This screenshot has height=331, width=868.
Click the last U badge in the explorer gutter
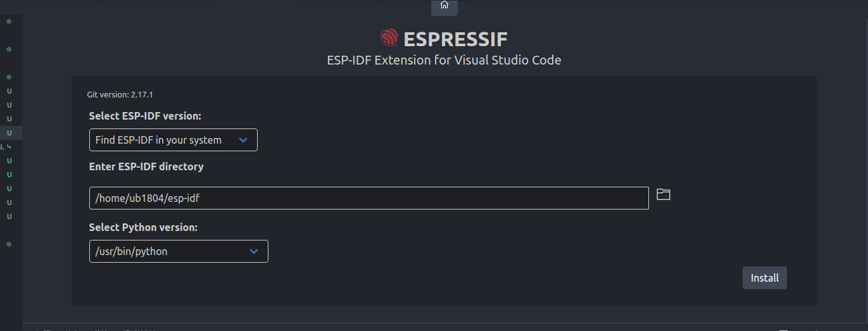pos(9,216)
